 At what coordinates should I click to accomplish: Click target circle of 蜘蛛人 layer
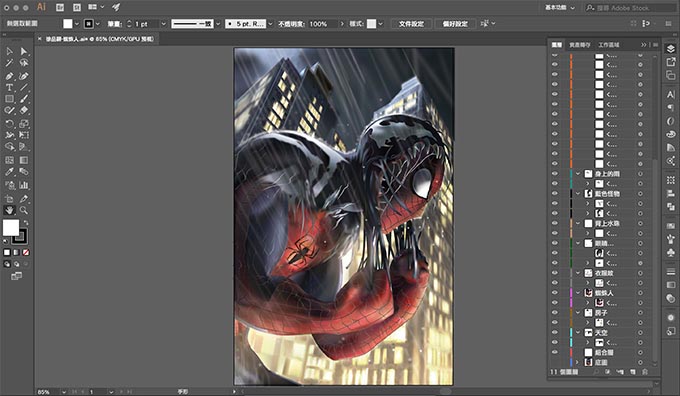[640, 293]
